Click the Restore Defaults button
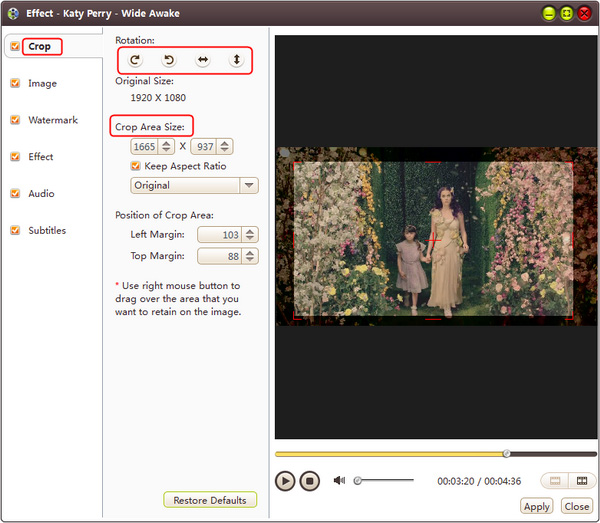Image resolution: width=600 pixels, height=523 pixels. pos(210,500)
